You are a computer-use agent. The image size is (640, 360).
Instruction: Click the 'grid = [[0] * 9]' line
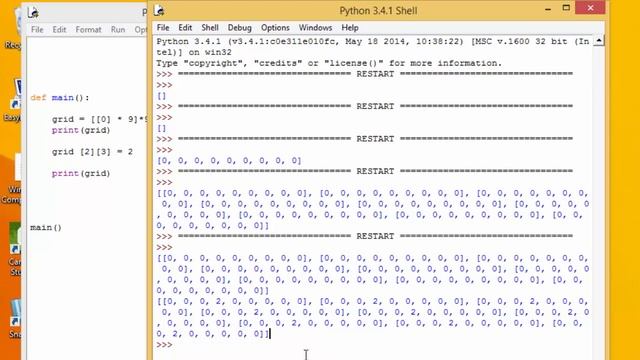(99, 120)
